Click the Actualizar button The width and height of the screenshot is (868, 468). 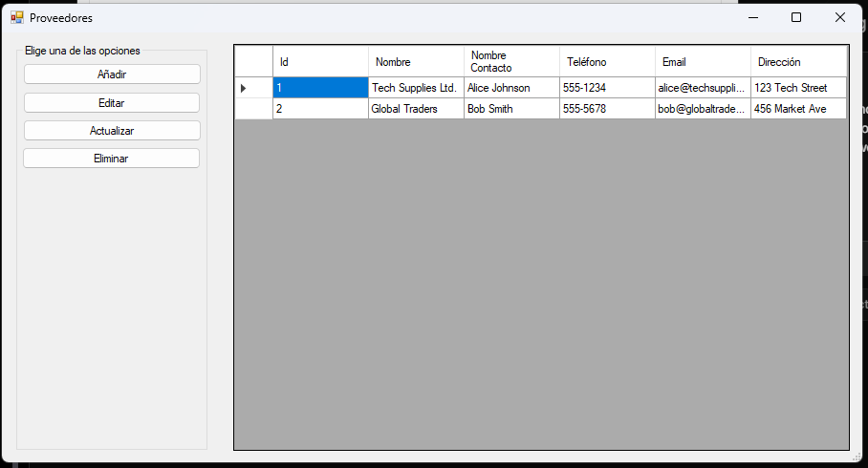tap(112, 131)
